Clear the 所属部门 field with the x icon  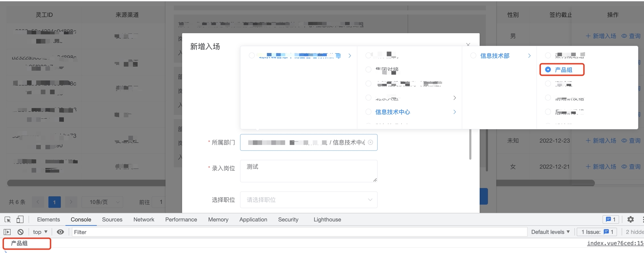(x=370, y=142)
